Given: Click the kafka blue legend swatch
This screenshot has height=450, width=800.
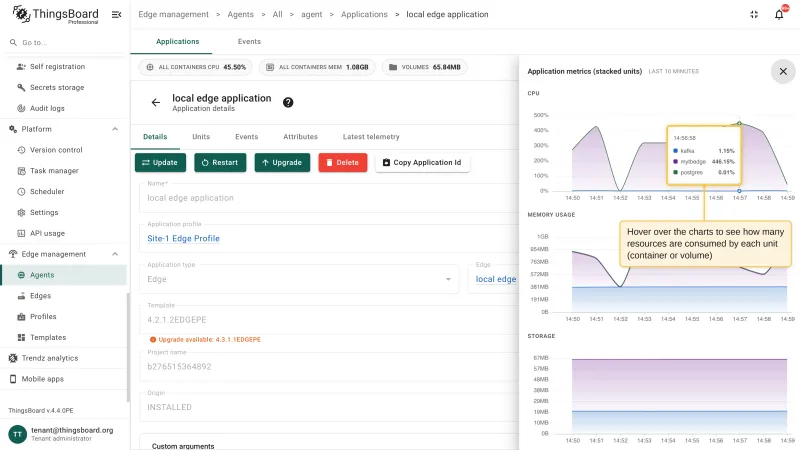Looking at the screenshot, I should 676,151.
